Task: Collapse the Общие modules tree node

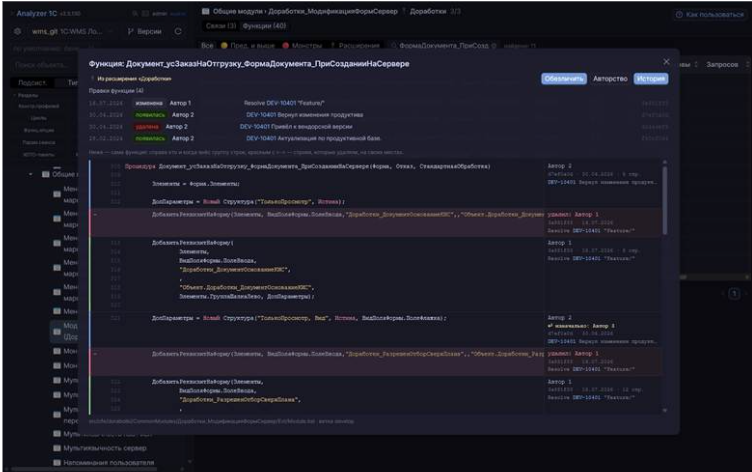Action: pos(31,174)
